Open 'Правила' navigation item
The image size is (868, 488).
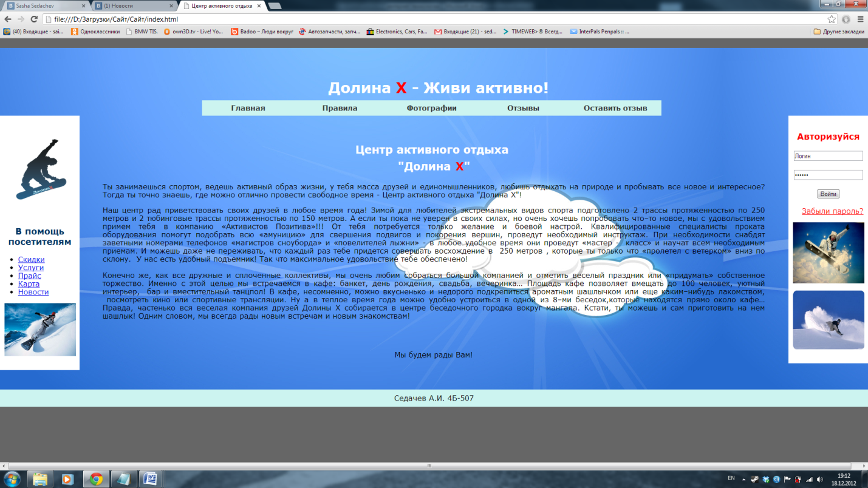click(x=340, y=108)
